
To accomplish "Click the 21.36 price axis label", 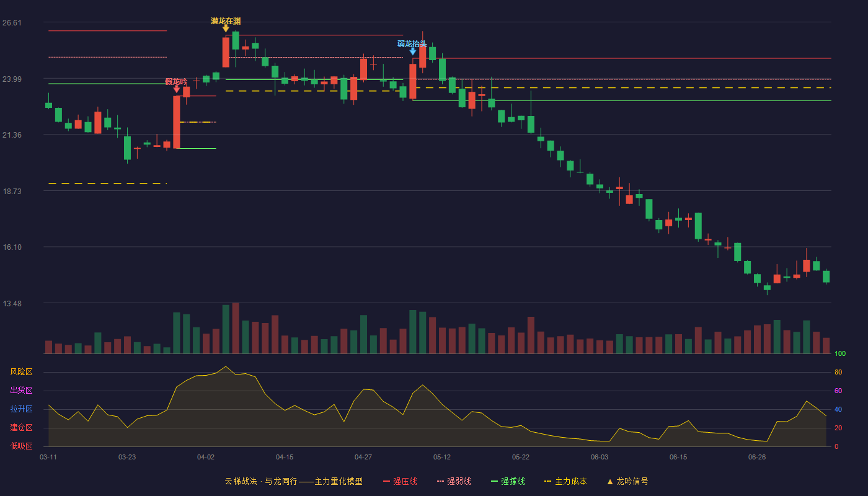I will point(12,135).
